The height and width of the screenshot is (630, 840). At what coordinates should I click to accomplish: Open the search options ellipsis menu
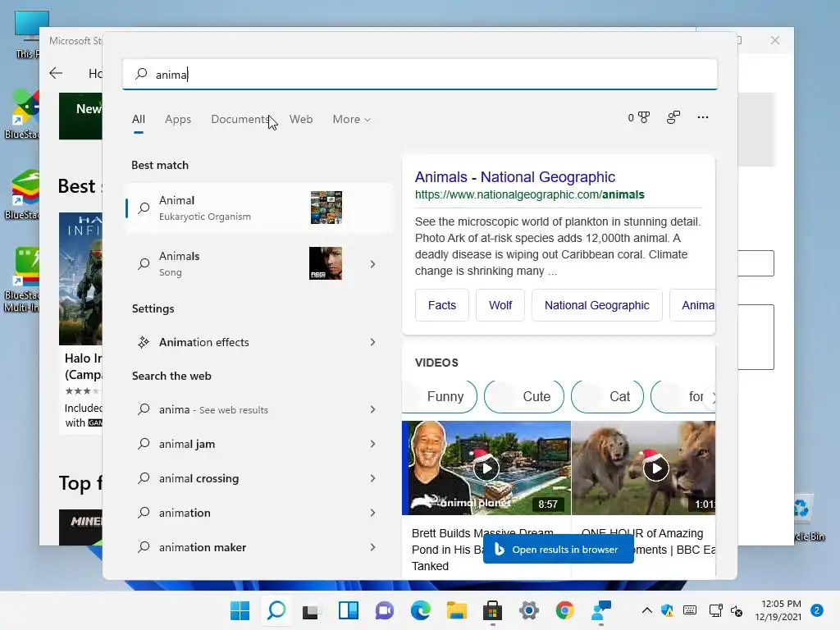click(x=703, y=117)
